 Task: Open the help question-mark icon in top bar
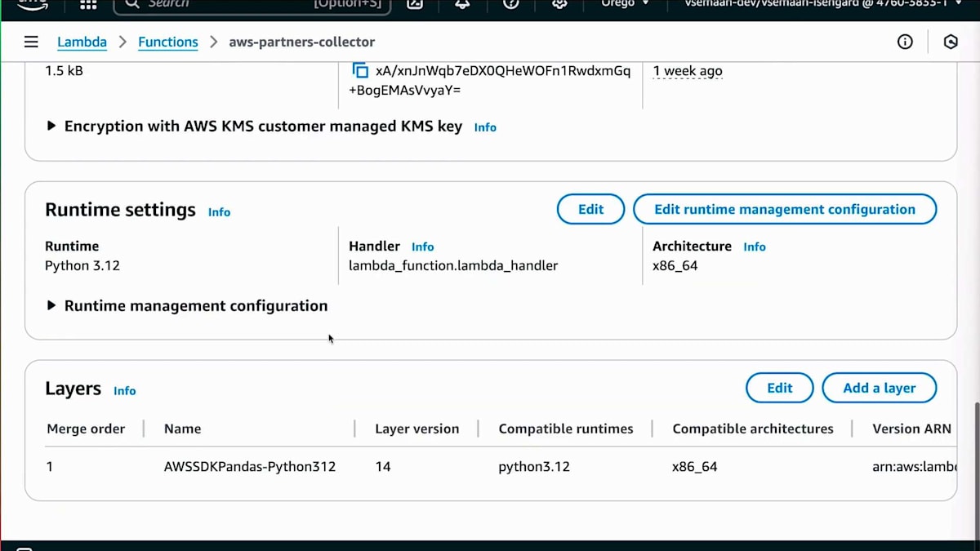[511, 4]
